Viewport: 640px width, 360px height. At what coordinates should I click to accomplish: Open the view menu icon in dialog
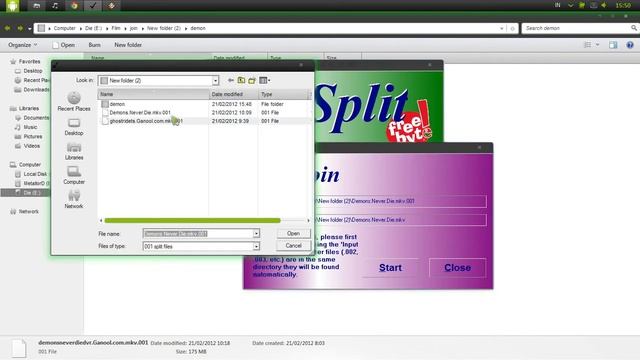click(264, 80)
